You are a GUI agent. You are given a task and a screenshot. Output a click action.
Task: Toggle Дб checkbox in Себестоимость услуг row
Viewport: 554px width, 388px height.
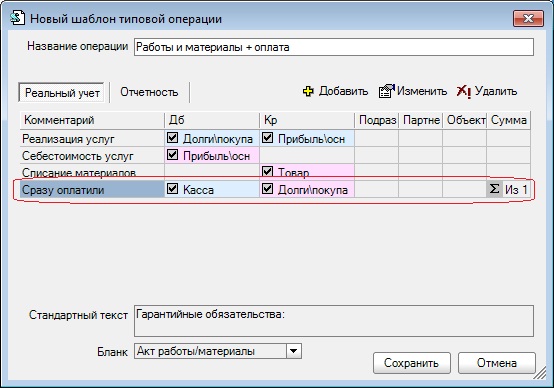coord(172,154)
